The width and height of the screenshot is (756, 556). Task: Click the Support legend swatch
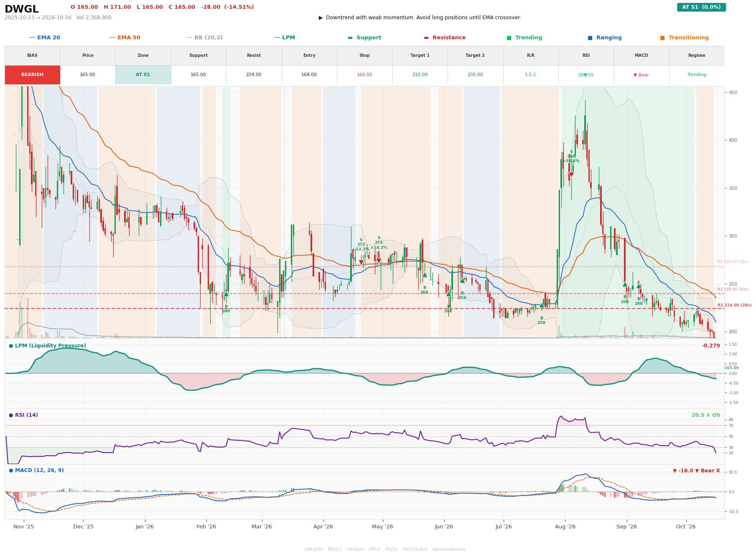(x=350, y=38)
